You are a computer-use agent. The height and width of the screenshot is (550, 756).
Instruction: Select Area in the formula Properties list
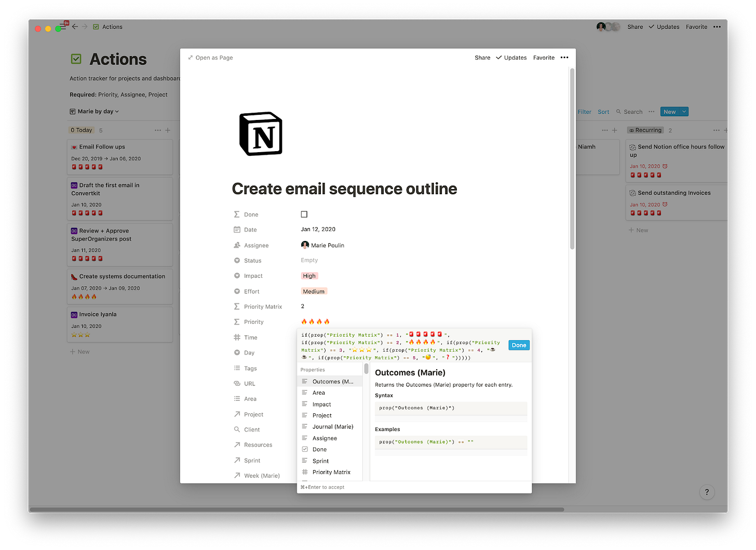pos(330,393)
